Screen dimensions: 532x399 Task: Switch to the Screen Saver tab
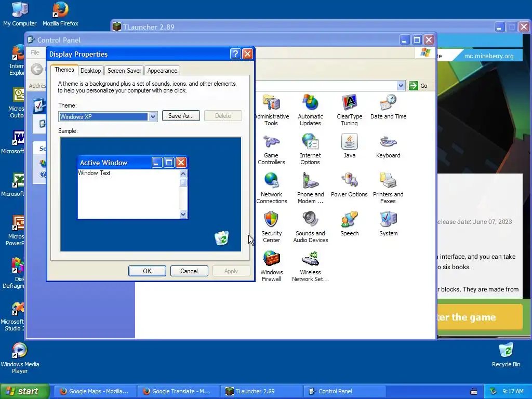click(124, 71)
